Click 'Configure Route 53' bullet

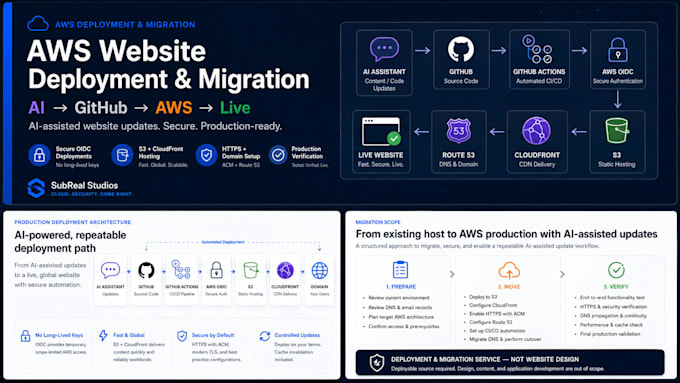pos(491,322)
